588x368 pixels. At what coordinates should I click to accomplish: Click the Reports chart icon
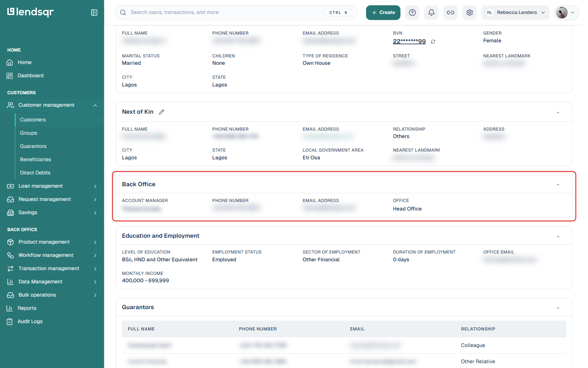10,308
